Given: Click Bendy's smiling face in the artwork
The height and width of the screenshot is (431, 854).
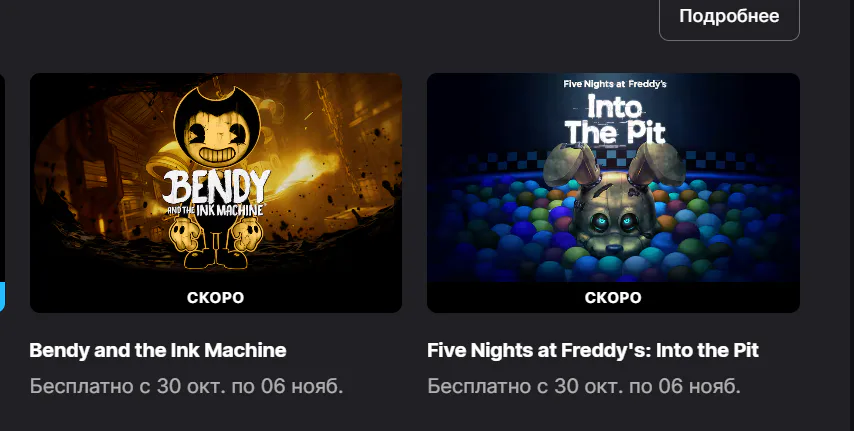Looking at the screenshot, I should [217, 135].
